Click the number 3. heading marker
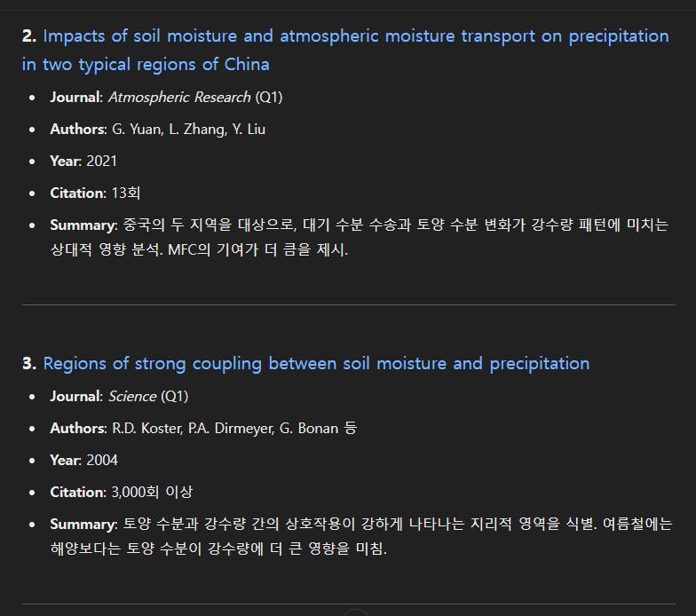The image size is (696, 616). pyautogui.click(x=29, y=364)
